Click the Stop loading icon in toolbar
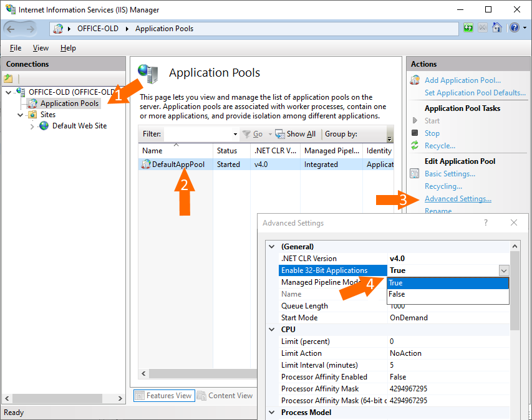This screenshot has height=420, width=532. click(x=483, y=28)
